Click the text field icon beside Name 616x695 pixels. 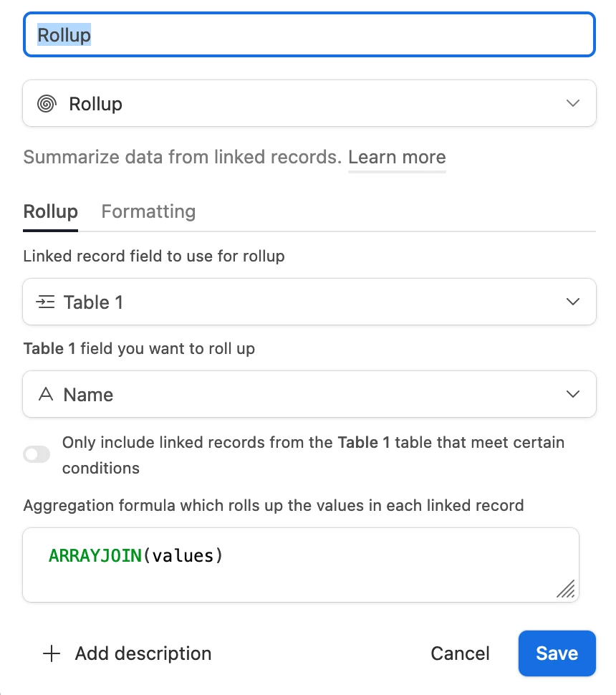(x=46, y=394)
